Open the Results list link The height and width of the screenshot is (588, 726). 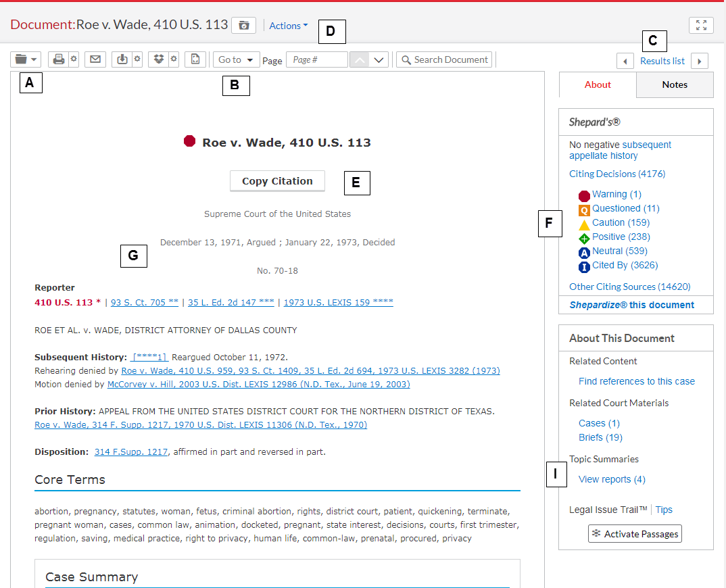click(662, 61)
